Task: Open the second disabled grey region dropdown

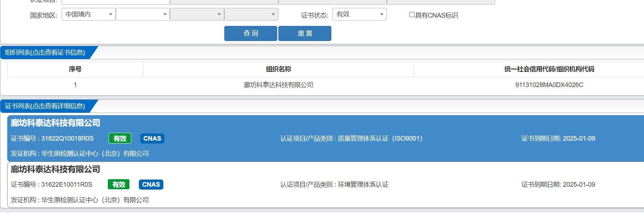Action: pos(251,14)
